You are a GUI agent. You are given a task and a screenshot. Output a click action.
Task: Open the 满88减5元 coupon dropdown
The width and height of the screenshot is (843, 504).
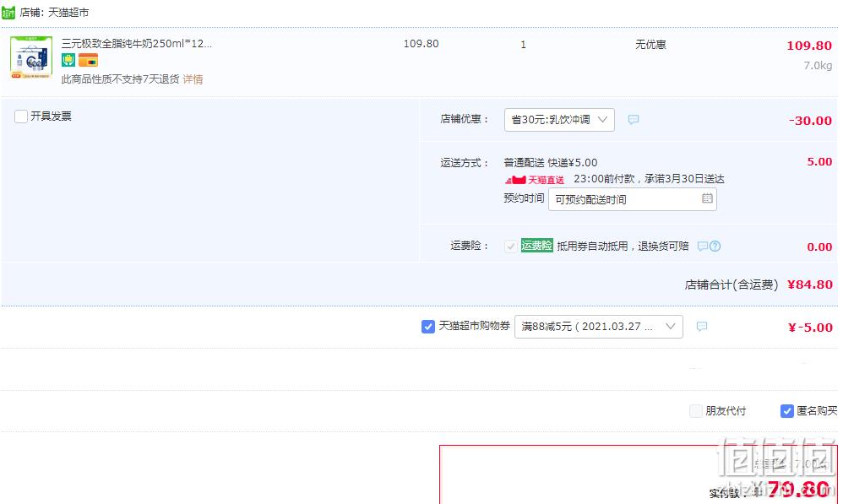pyautogui.click(x=598, y=327)
